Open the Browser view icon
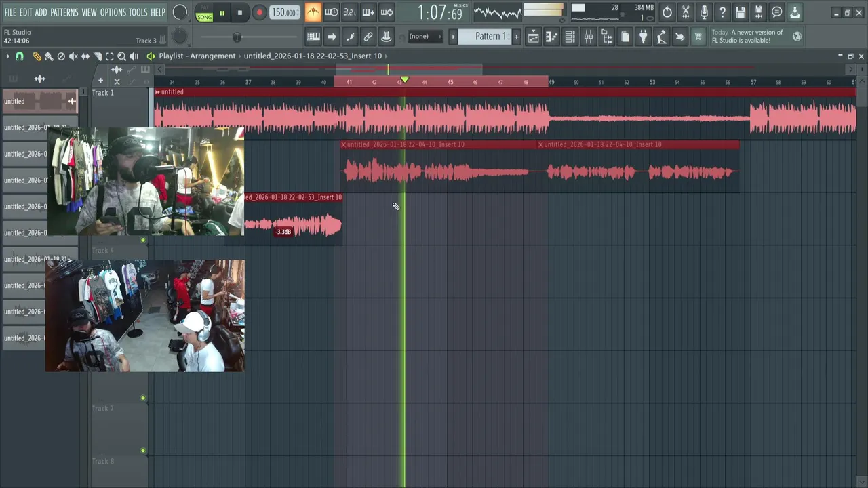868x488 pixels. [607, 37]
